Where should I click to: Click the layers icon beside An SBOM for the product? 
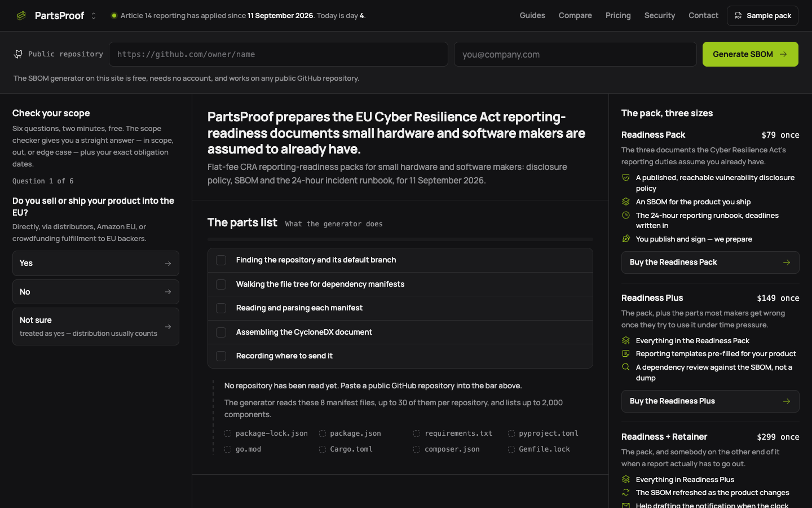[626, 202]
